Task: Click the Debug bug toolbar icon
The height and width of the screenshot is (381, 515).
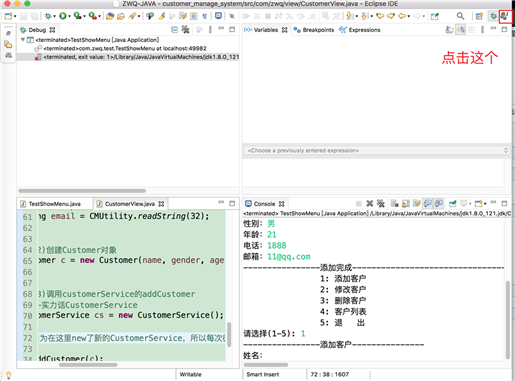Action: [x=48, y=16]
